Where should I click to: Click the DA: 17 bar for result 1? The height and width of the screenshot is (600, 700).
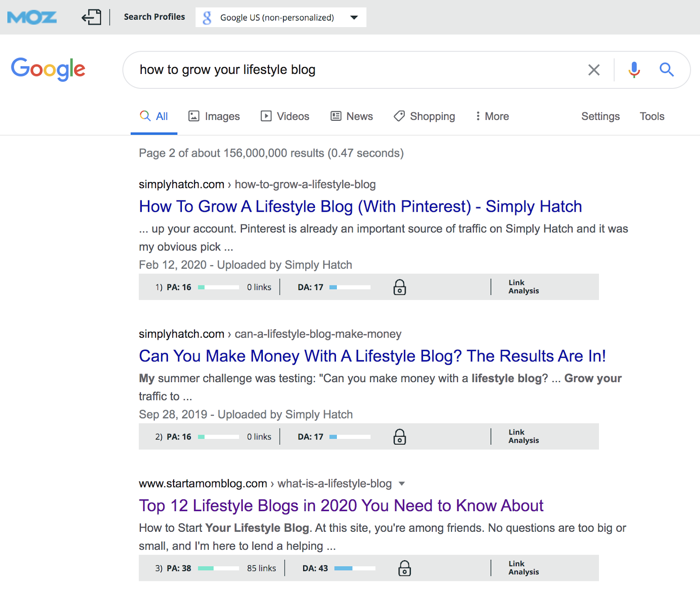(350, 288)
